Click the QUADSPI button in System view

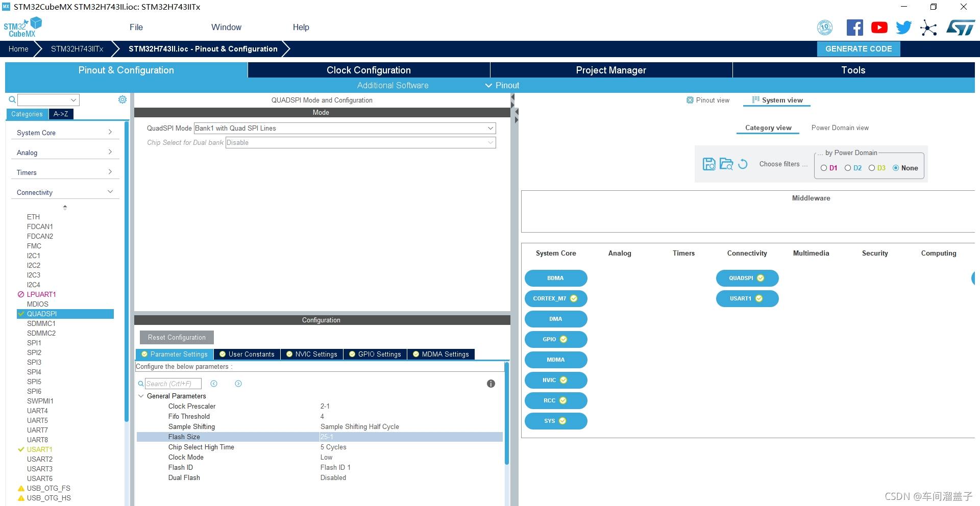click(x=747, y=278)
